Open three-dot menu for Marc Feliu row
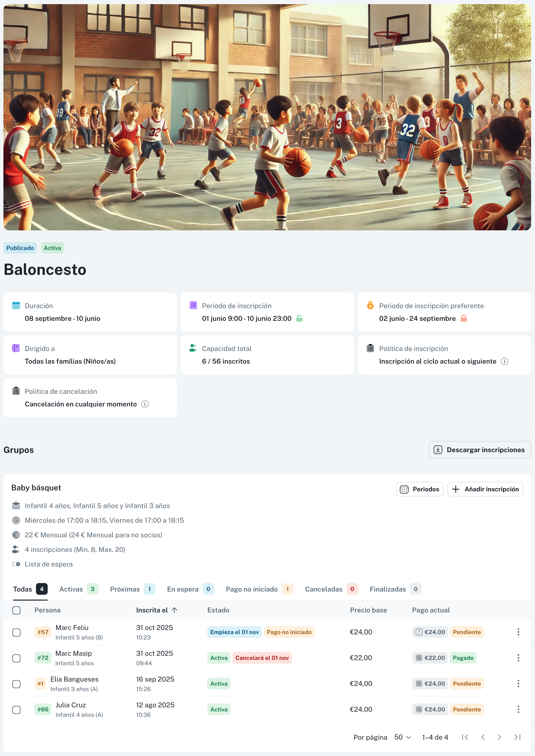The height and width of the screenshot is (756, 535). pyautogui.click(x=518, y=632)
